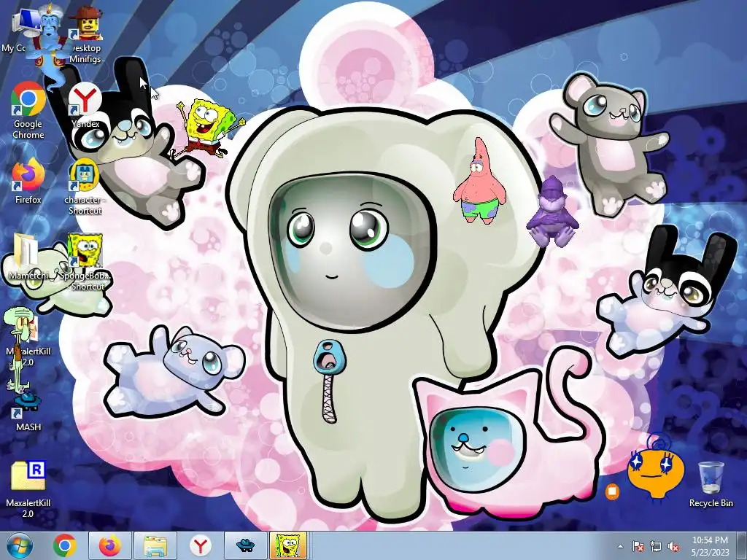The height and width of the screenshot is (560, 747).
Task: Show hidden system tray icons
Action: coord(620,546)
